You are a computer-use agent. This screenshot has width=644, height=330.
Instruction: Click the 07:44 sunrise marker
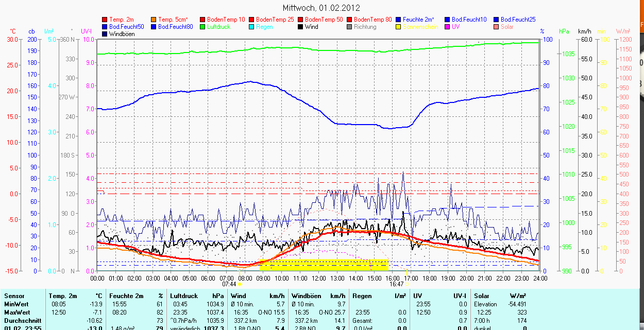(x=229, y=284)
